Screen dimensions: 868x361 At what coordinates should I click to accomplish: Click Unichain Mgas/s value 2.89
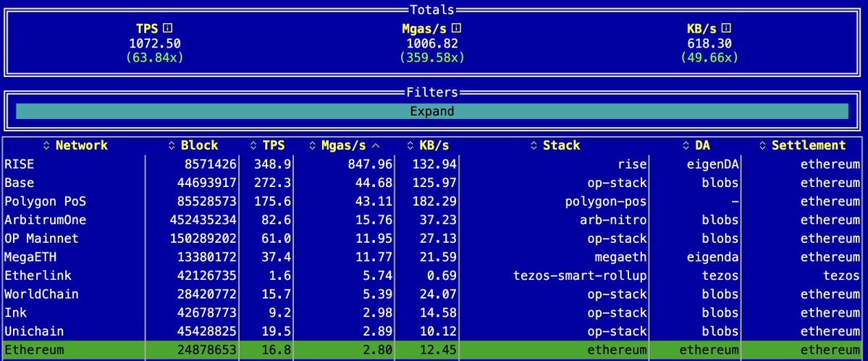tap(378, 331)
